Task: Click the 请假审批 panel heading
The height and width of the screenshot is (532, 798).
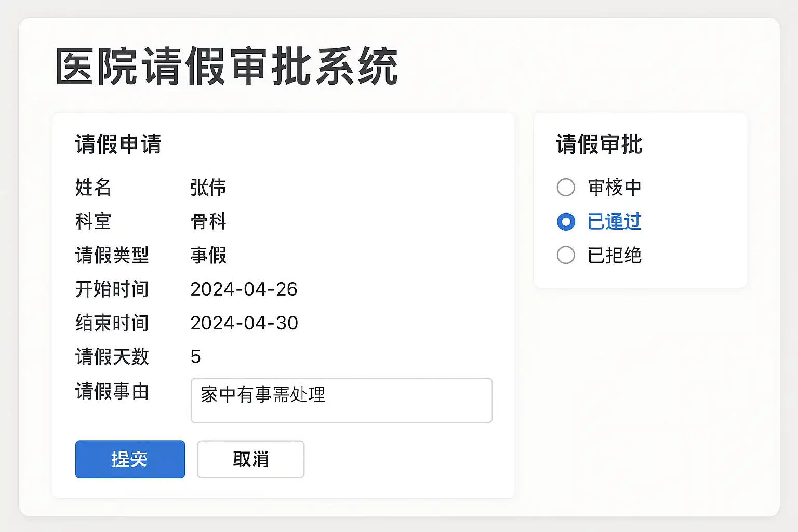Action: click(x=598, y=144)
